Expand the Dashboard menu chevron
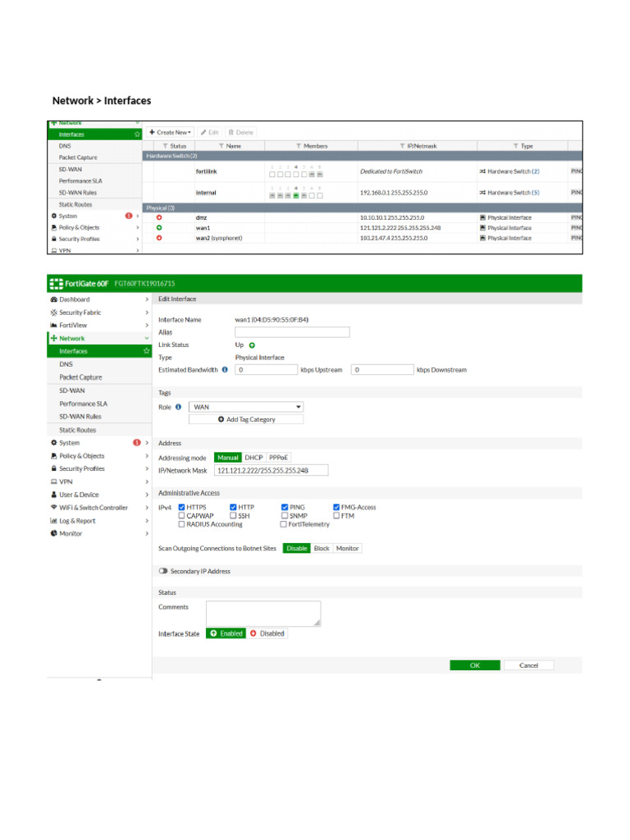The width and height of the screenshot is (630, 840). click(x=147, y=299)
